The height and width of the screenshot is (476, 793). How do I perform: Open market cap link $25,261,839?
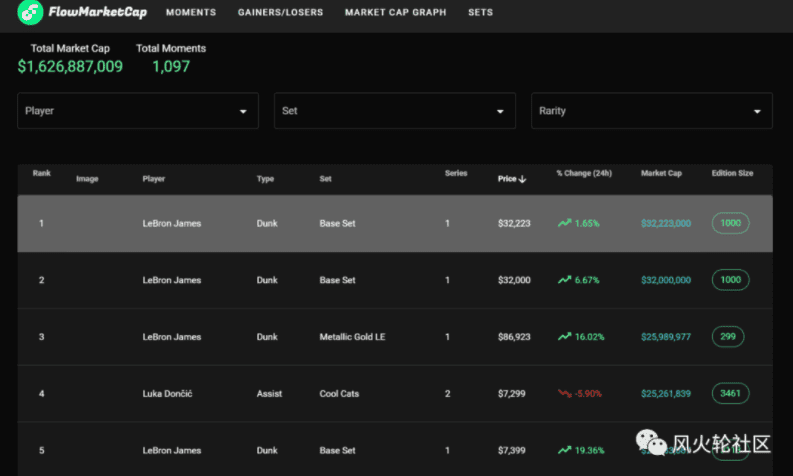[x=666, y=394]
